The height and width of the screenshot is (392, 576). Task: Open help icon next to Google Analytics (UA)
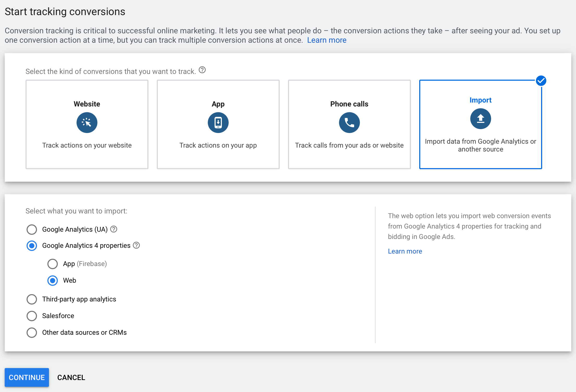click(114, 229)
